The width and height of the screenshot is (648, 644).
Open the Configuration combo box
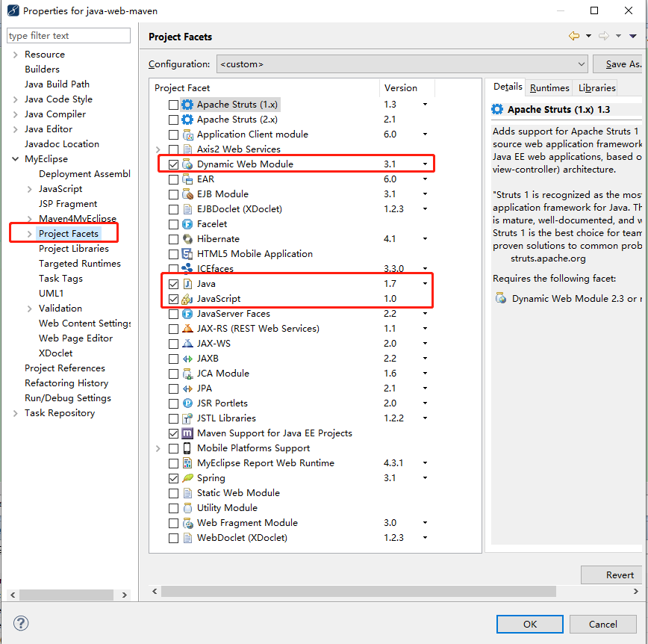tap(402, 64)
